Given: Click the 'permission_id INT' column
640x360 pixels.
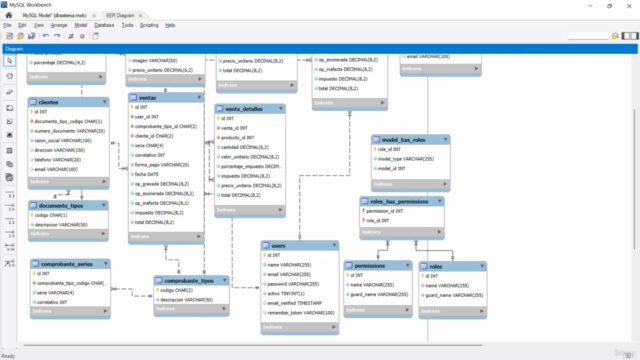Looking at the screenshot, I should coord(384,211).
